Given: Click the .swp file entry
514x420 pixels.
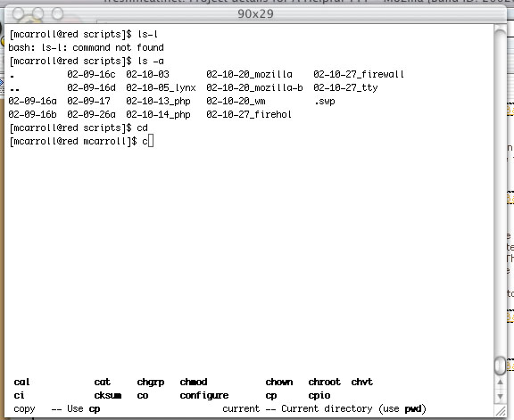Looking at the screenshot, I should point(324,102).
